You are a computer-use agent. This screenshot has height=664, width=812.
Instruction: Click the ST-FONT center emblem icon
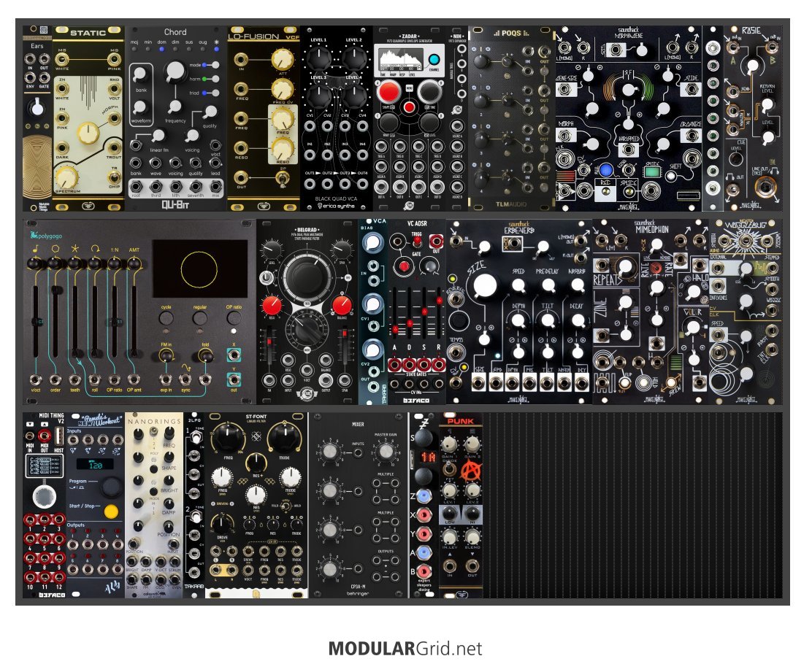click(x=256, y=437)
